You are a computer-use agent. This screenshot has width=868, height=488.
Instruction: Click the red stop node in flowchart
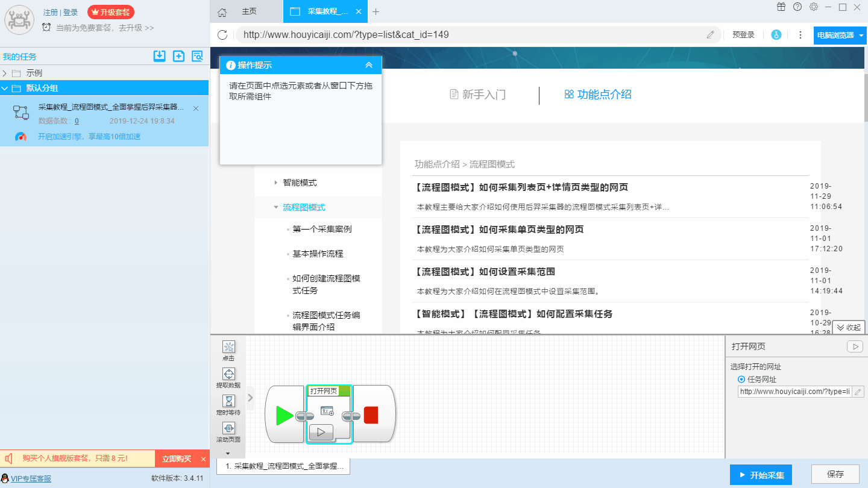(371, 414)
